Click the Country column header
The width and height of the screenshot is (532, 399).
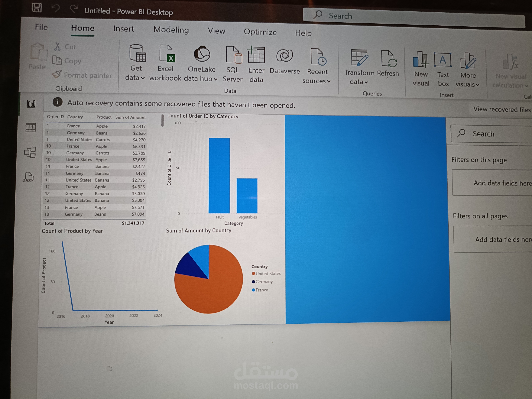coord(75,117)
